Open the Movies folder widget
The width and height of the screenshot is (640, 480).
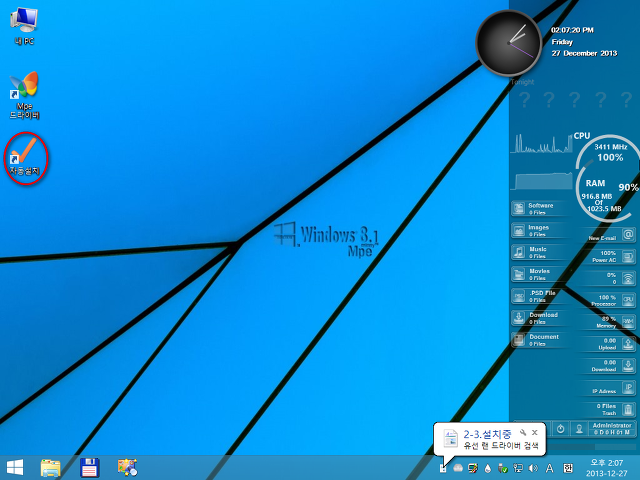pyautogui.click(x=539, y=274)
